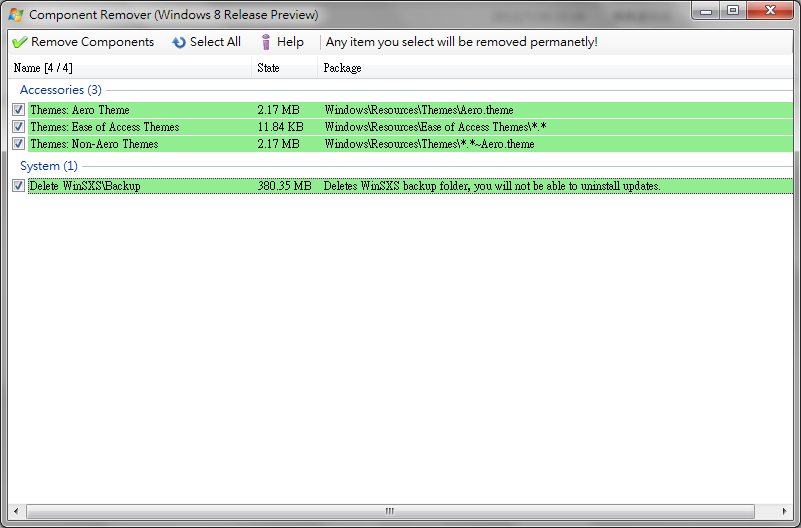Click the Component Remover title bar app icon
801x528 pixels.
[x=16, y=14]
